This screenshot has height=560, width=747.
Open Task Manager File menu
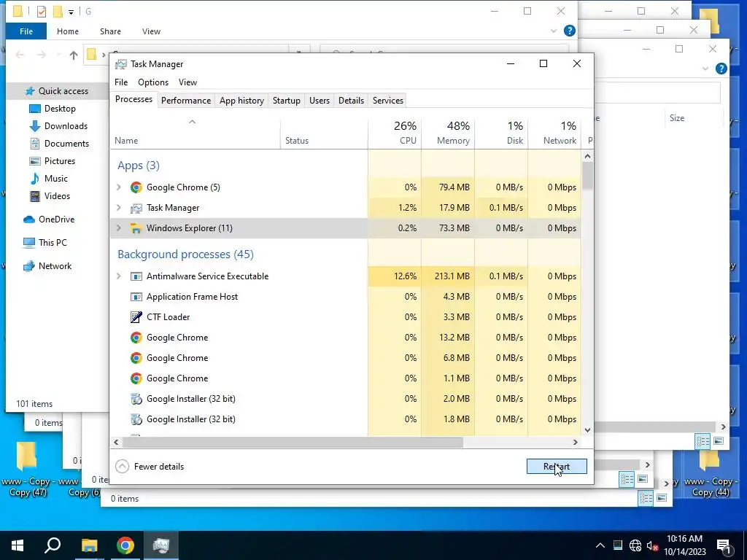tap(121, 82)
